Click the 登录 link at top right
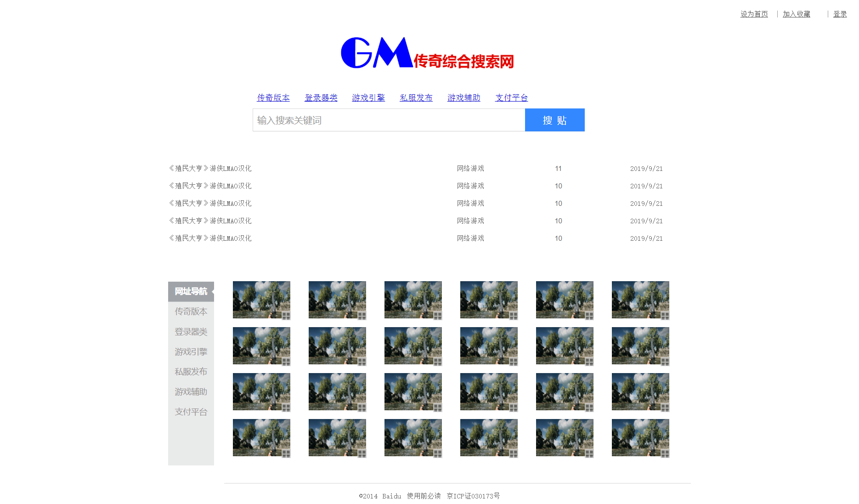Image resolution: width=859 pixels, height=504 pixels. (840, 14)
